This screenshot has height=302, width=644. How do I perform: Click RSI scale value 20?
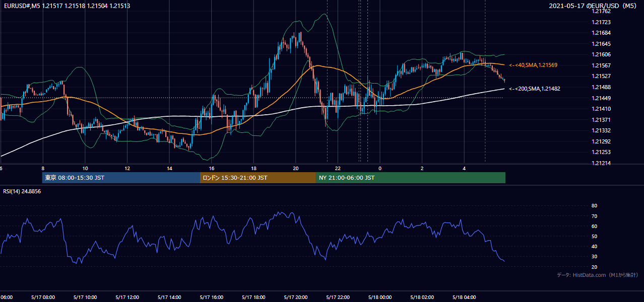click(594, 267)
